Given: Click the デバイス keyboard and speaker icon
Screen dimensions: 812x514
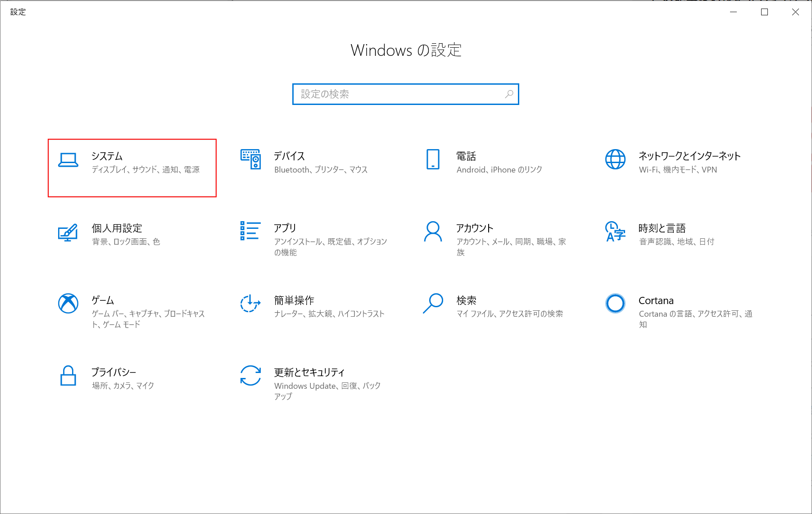Looking at the screenshot, I should click(x=250, y=159).
